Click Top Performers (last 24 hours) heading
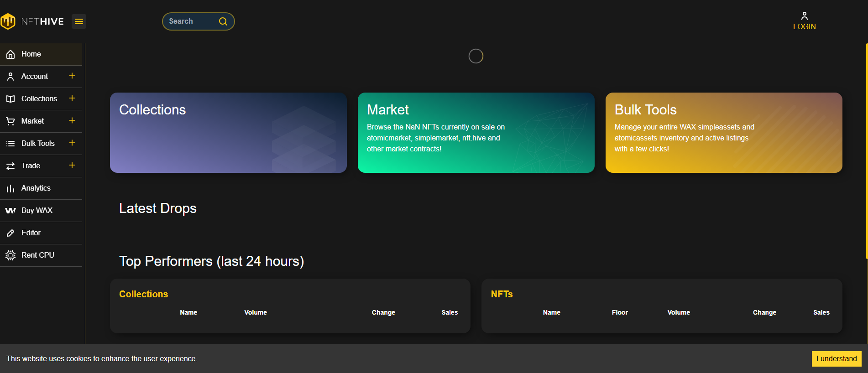The width and height of the screenshot is (868, 373). click(212, 261)
